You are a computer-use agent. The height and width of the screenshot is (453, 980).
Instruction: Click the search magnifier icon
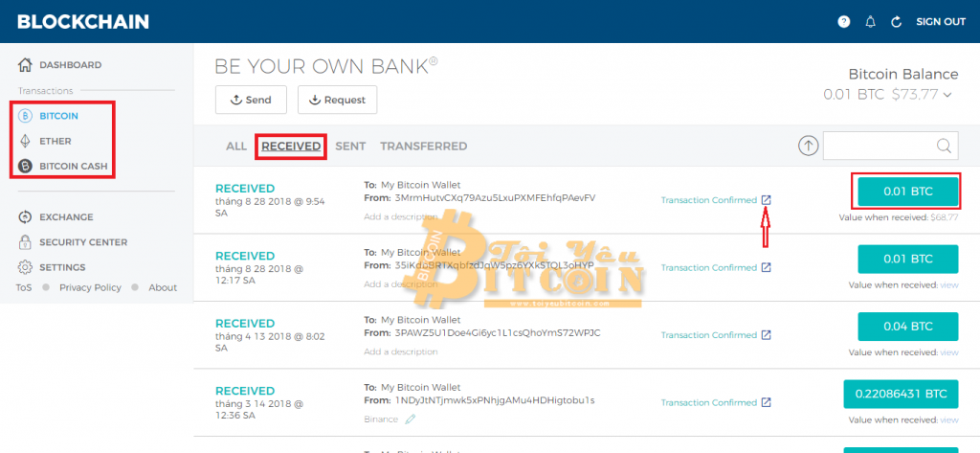tap(944, 146)
